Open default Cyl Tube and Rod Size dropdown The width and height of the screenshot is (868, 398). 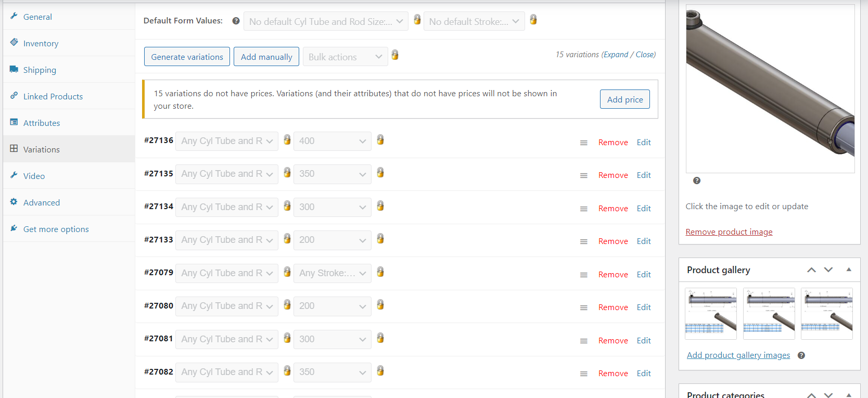point(326,21)
